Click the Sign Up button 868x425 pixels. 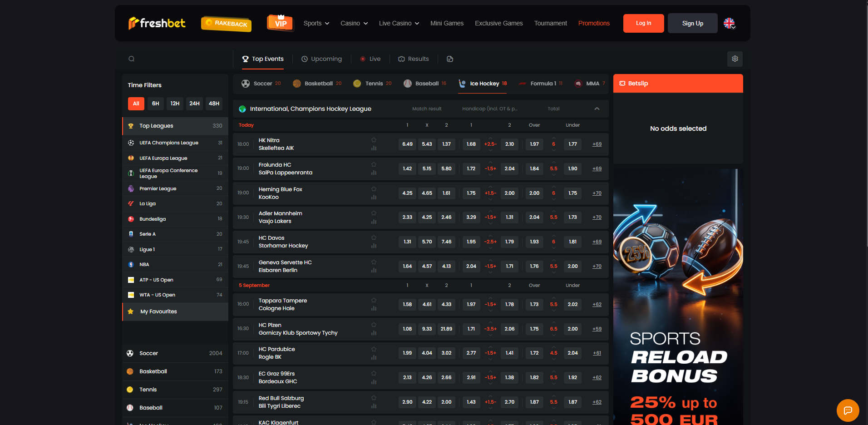click(x=692, y=23)
